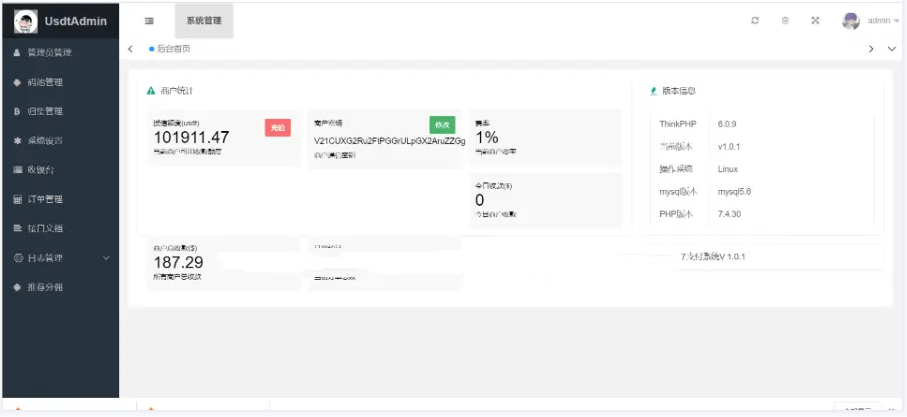907x417 pixels.
Task: Open the admin account dropdown
Action: (883, 21)
